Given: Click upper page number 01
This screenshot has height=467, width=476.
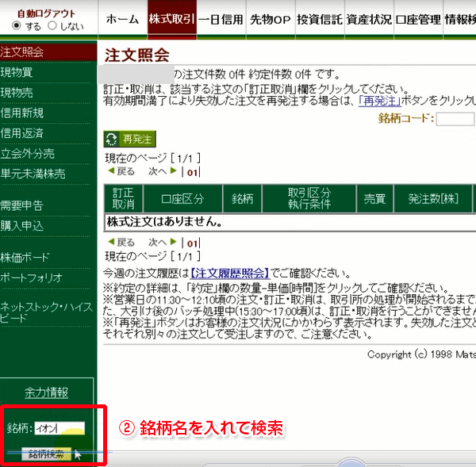Looking at the screenshot, I should [x=192, y=173].
